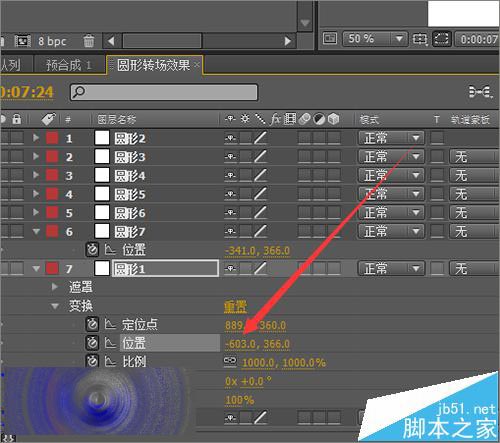
Task: Click the 圆形1 layer name edit field
Action: point(165,269)
